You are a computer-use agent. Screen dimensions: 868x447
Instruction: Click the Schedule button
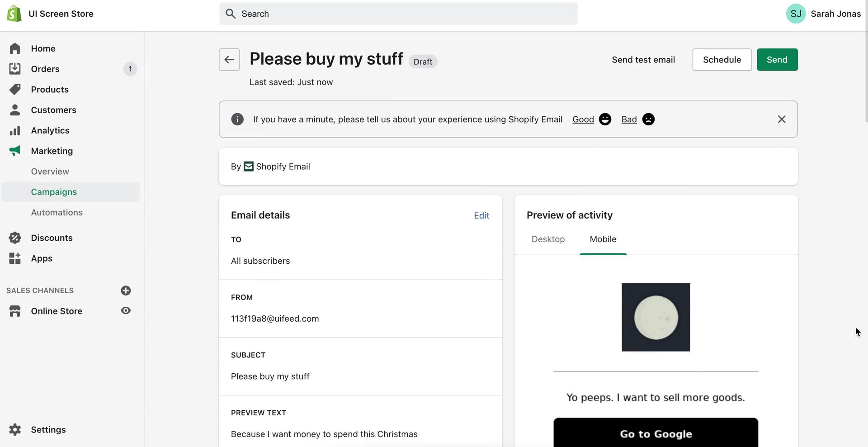tap(722, 60)
